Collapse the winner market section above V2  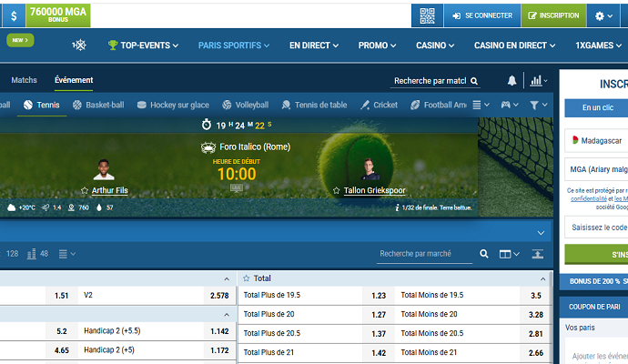[227, 278]
